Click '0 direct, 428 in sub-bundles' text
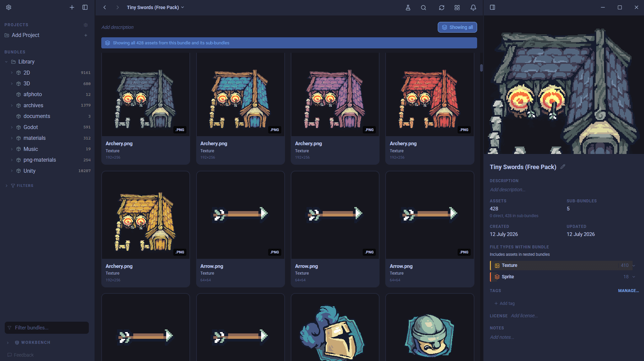 tap(514, 216)
